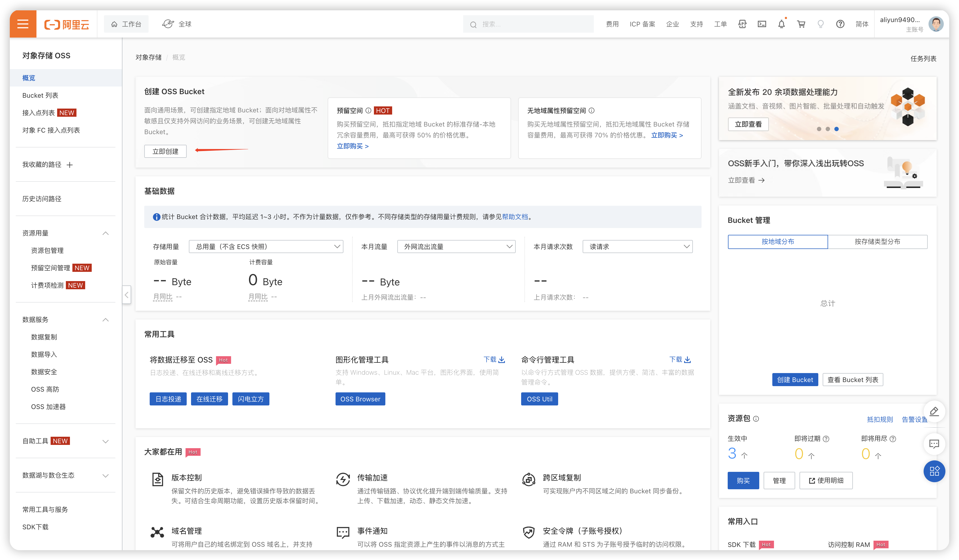Click 立即创建 to create OSS Bucket
Image resolution: width=959 pixels, height=560 pixels.
point(165,151)
